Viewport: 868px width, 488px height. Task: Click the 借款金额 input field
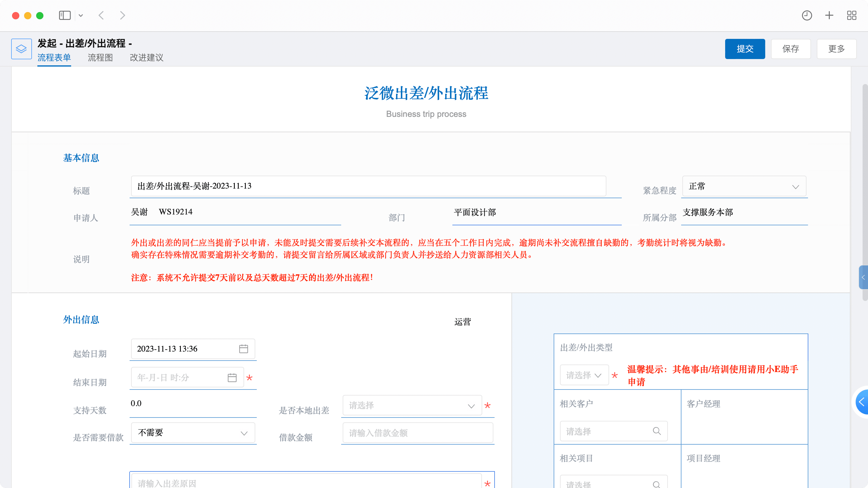[x=418, y=433]
